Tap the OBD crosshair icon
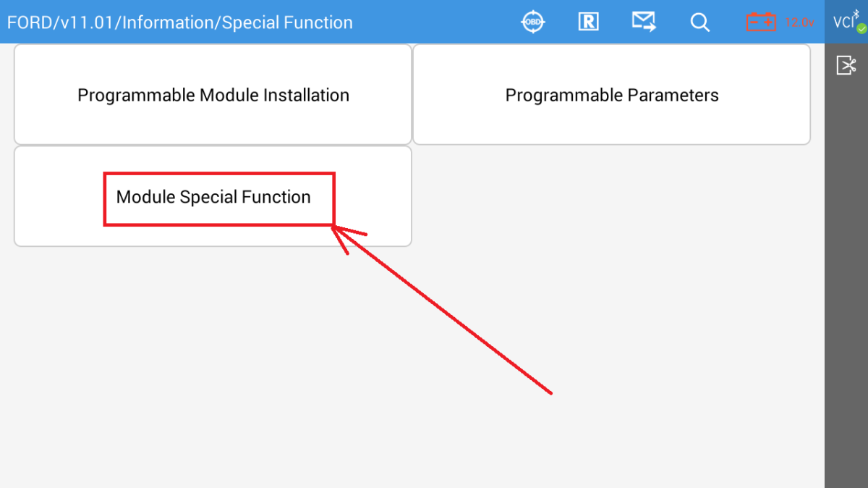The image size is (868, 488). [x=533, y=22]
